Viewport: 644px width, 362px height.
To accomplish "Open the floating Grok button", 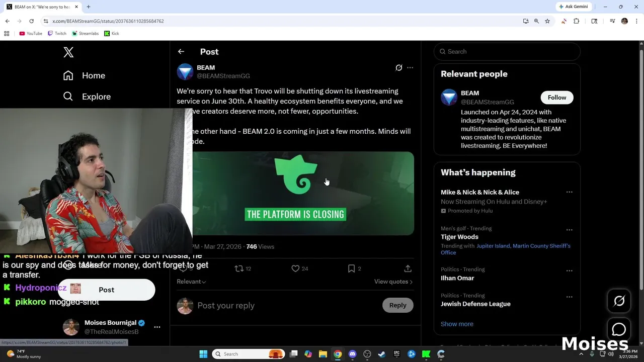I will tap(619, 301).
